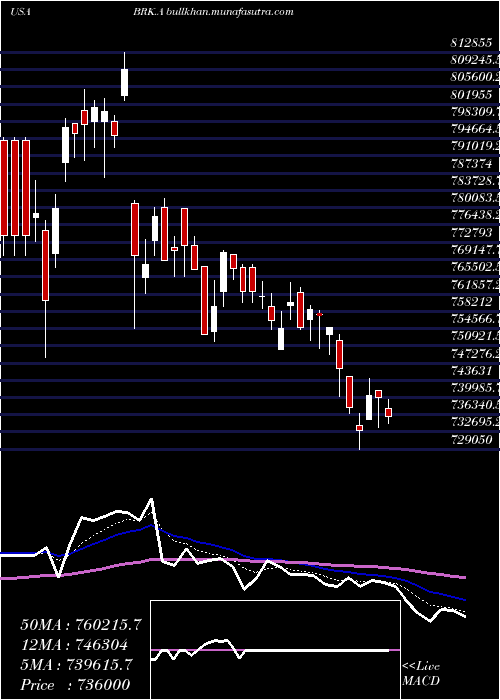
Task: Click the 5MA : 739615.7 readout
Action: [x=77, y=665]
